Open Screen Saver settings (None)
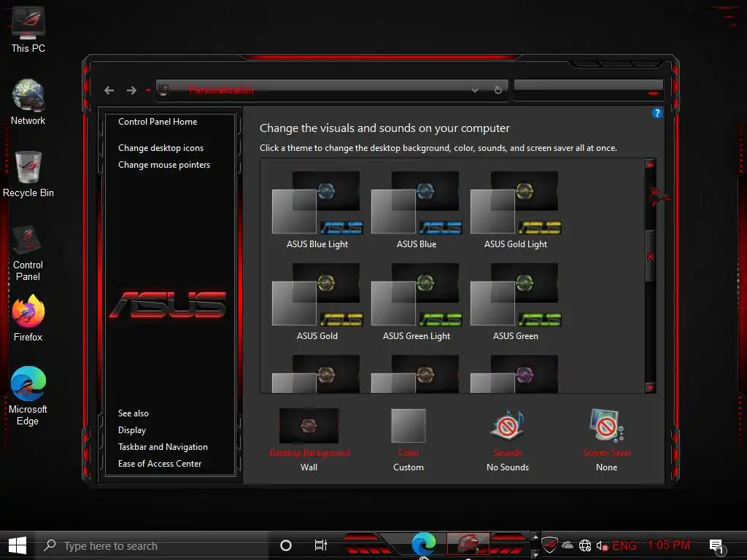The image size is (747, 560). coord(606,440)
